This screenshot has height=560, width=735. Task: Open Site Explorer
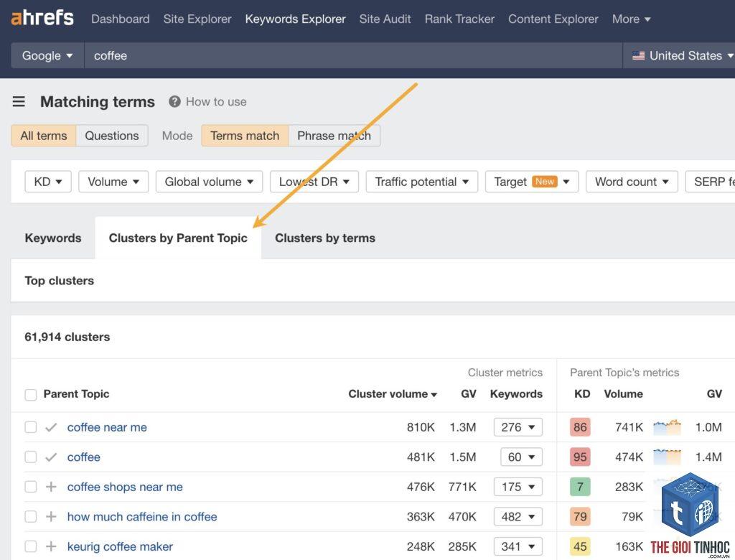[197, 19]
